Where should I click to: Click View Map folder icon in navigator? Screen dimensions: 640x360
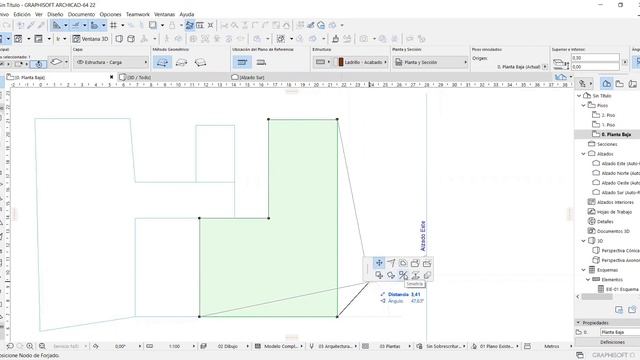pyautogui.click(x=620, y=84)
